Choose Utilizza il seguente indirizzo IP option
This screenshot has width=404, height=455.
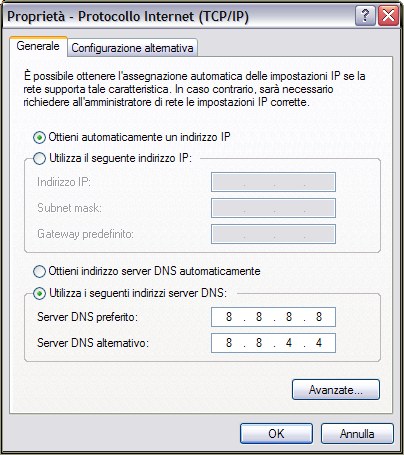pyautogui.click(x=39, y=158)
